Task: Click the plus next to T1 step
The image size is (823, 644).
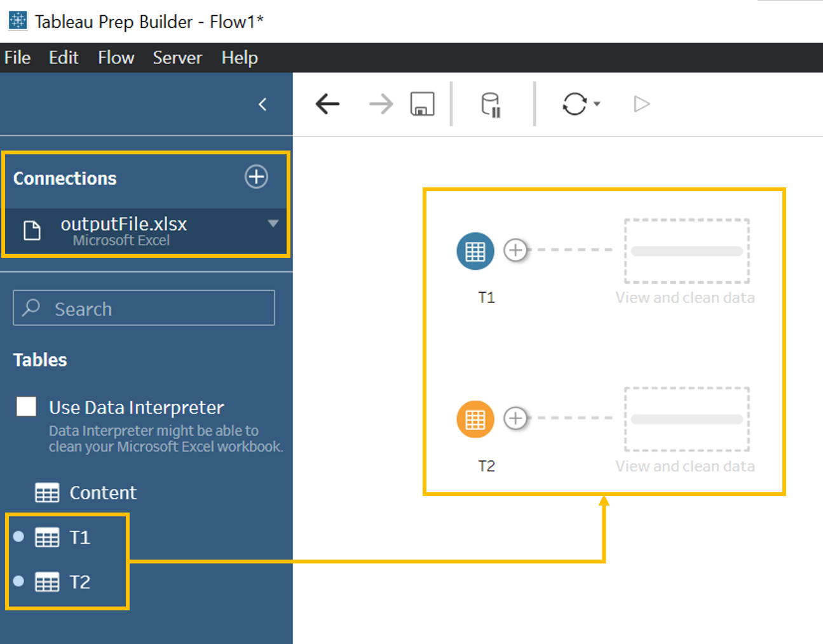Action: [x=515, y=250]
